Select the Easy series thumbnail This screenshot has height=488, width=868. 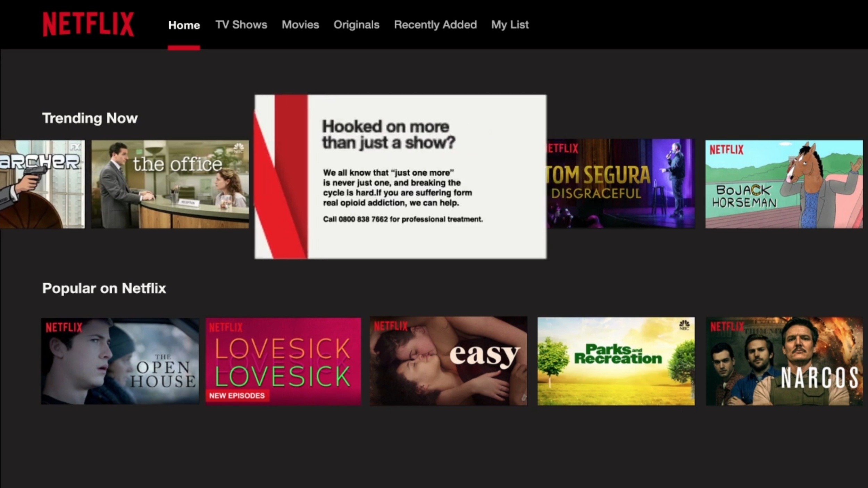tap(449, 361)
